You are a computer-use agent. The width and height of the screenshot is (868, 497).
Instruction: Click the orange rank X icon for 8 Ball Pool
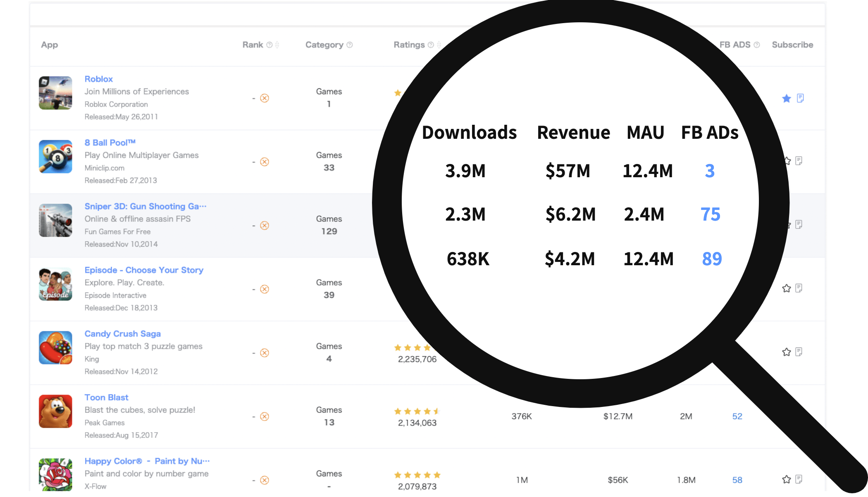pyautogui.click(x=265, y=162)
